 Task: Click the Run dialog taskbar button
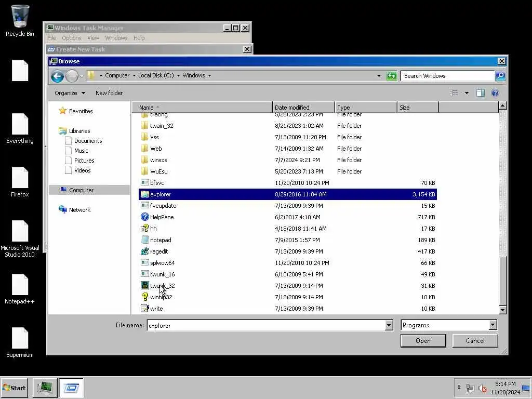[71, 388]
